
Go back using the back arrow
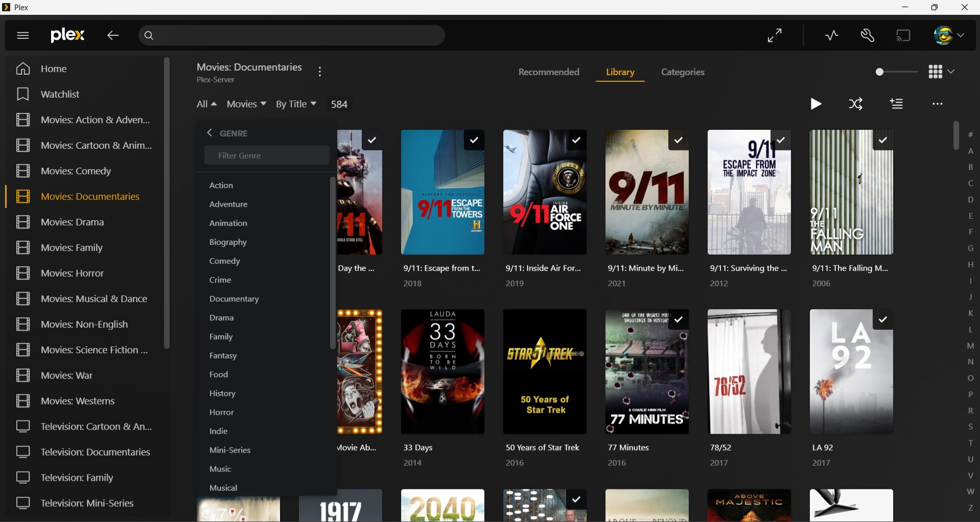pos(113,35)
